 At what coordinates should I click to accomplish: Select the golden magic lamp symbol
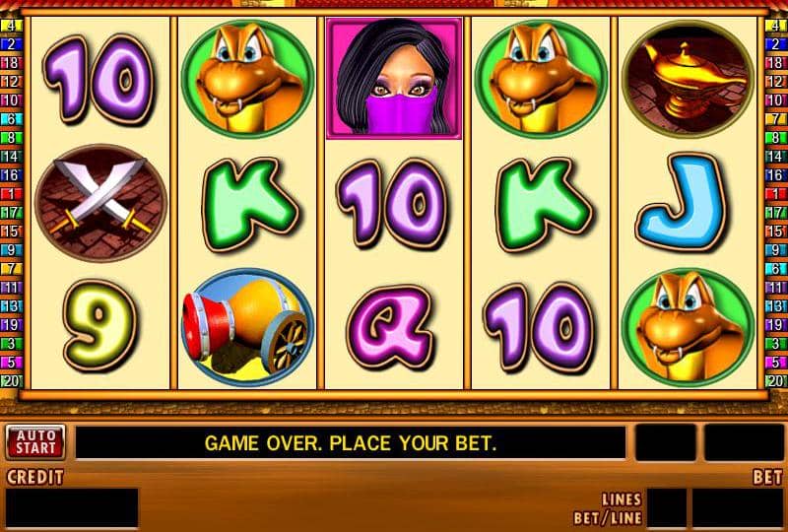tap(688, 79)
